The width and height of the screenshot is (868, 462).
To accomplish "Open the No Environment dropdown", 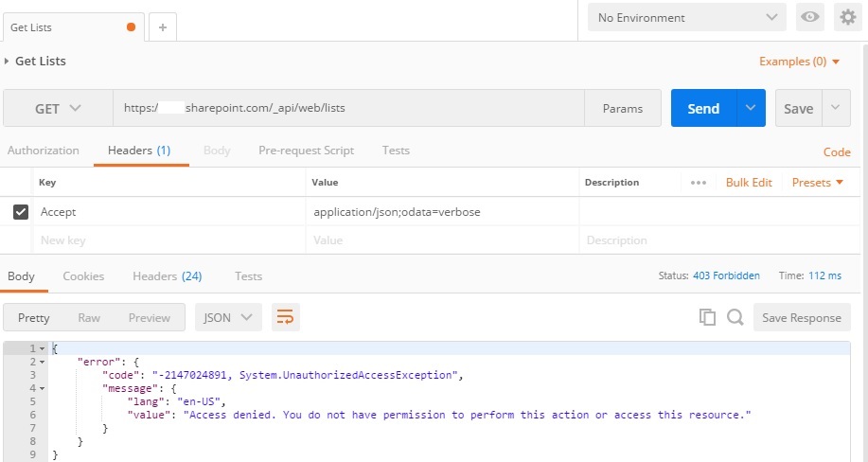I will [686, 17].
